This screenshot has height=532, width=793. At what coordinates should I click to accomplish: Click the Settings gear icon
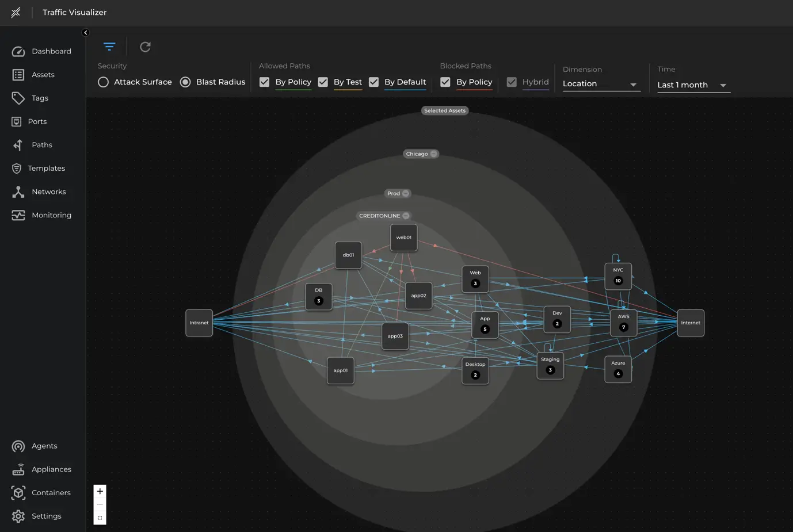[18, 516]
